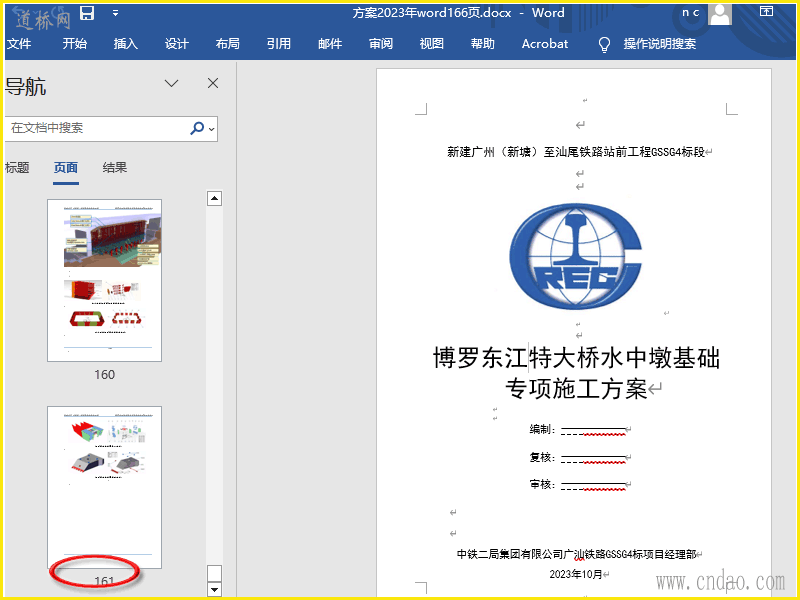The height and width of the screenshot is (600, 800).
Task: Open search options dropdown arrow
Action: pos(212,129)
